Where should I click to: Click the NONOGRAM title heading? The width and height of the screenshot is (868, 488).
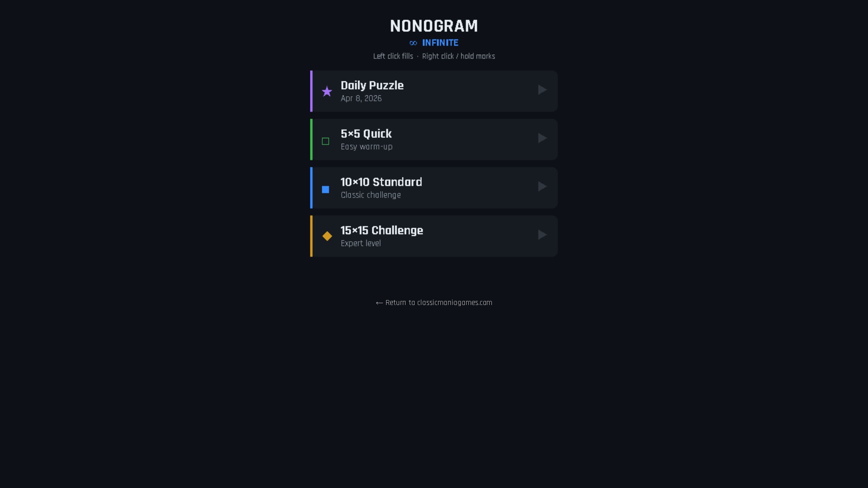point(434,26)
